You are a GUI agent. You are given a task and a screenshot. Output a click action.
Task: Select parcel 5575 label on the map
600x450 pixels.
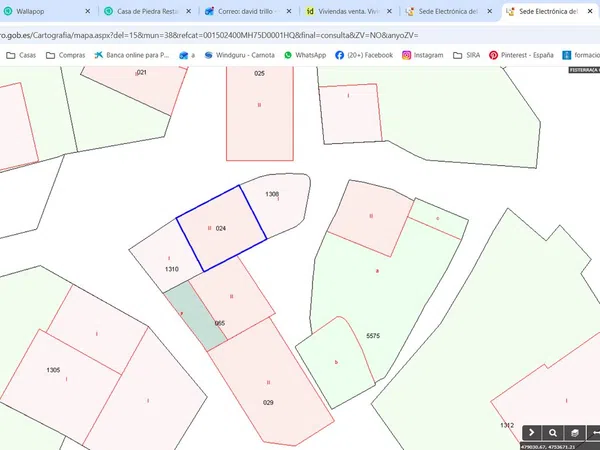pos(373,336)
